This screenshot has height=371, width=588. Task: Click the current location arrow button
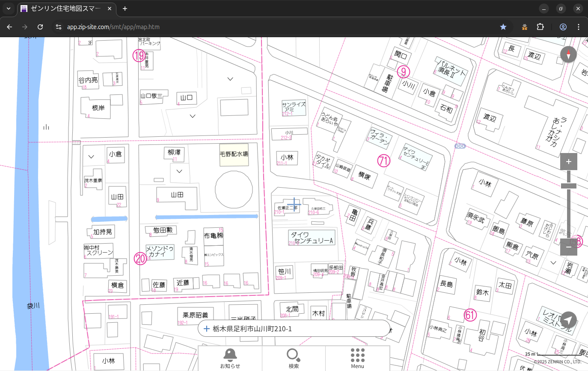click(x=568, y=320)
